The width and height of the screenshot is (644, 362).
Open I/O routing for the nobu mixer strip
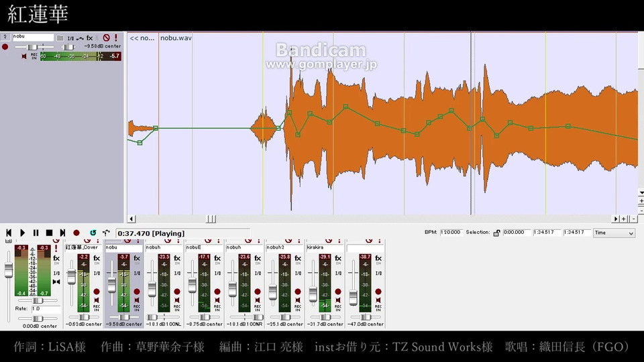tap(137, 274)
